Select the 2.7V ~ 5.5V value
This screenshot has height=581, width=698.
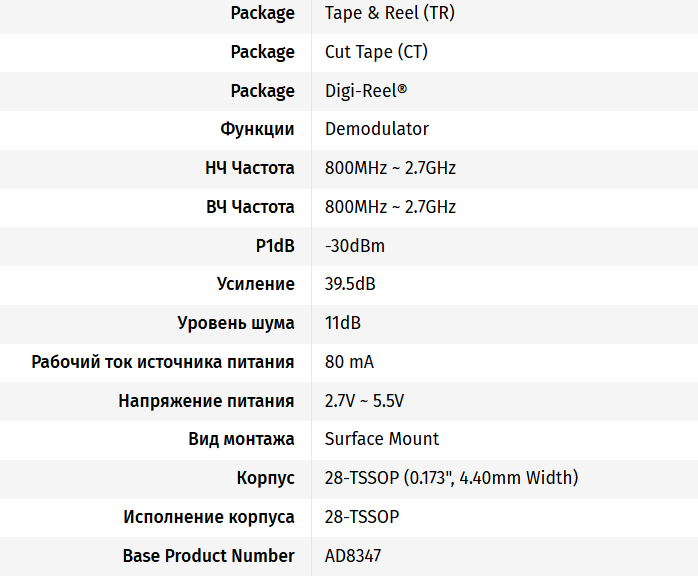tap(364, 401)
